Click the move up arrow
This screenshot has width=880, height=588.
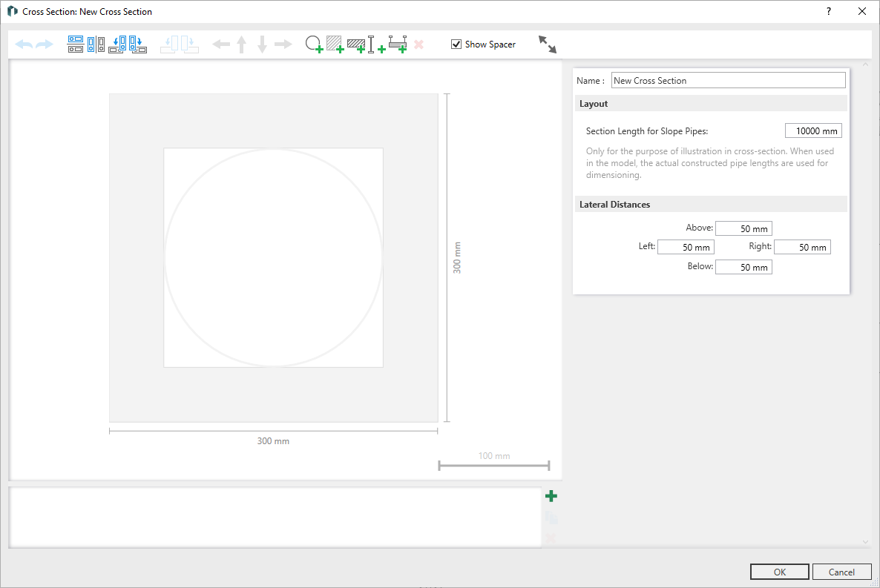point(242,44)
